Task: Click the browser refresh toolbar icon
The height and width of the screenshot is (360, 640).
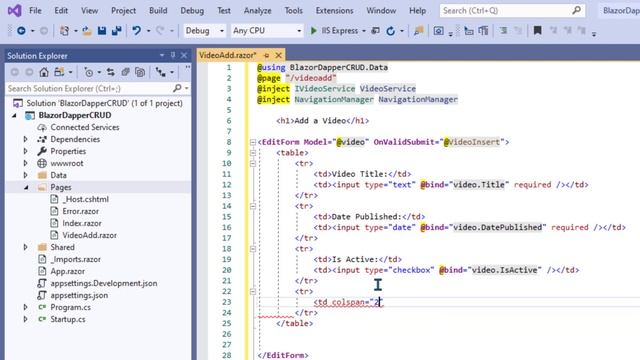Action: pos(391,31)
